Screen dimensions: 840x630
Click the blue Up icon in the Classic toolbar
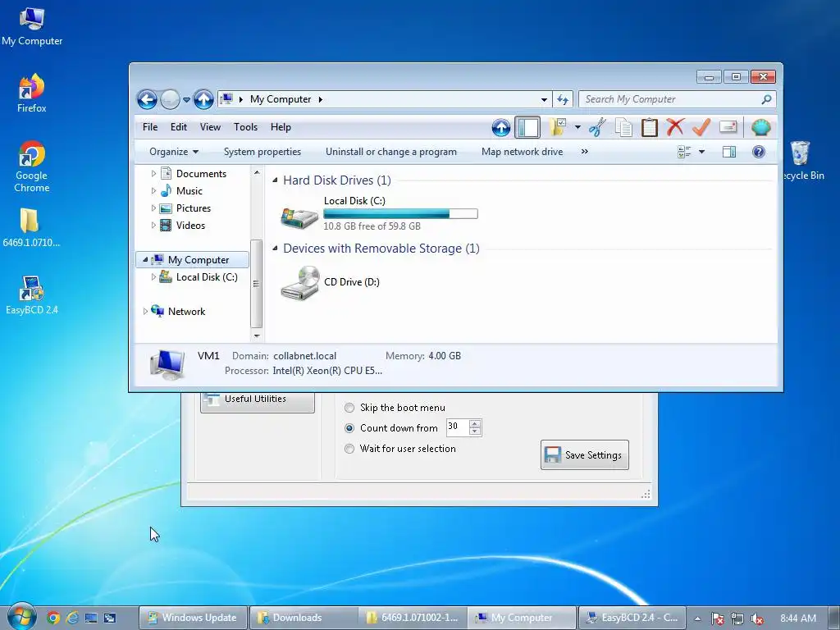(x=501, y=127)
